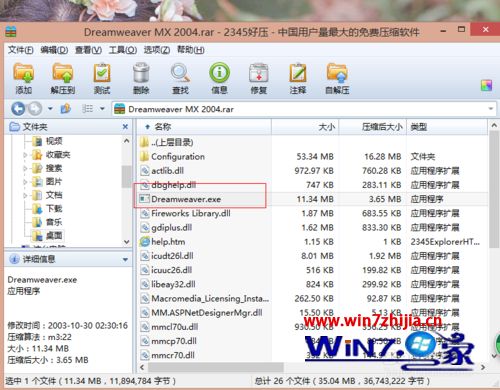Click the folder tree scroll-down arrow
This screenshot has height=390, width=500.
pyautogui.click(x=127, y=242)
